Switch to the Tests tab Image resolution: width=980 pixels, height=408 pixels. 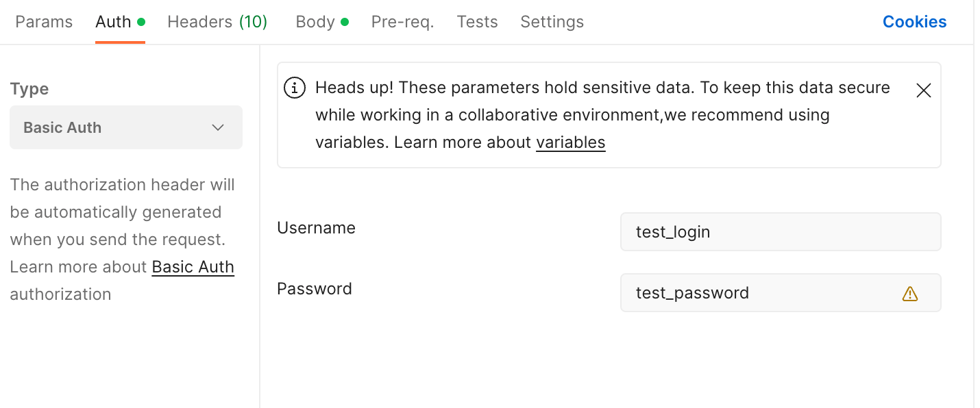tap(477, 22)
